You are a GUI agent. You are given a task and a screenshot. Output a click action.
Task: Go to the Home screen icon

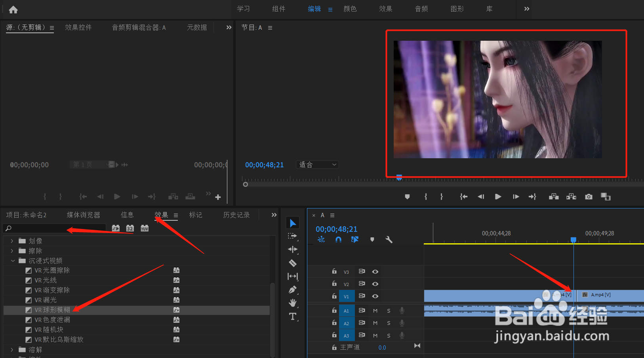pyautogui.click(x=13, y=9)
